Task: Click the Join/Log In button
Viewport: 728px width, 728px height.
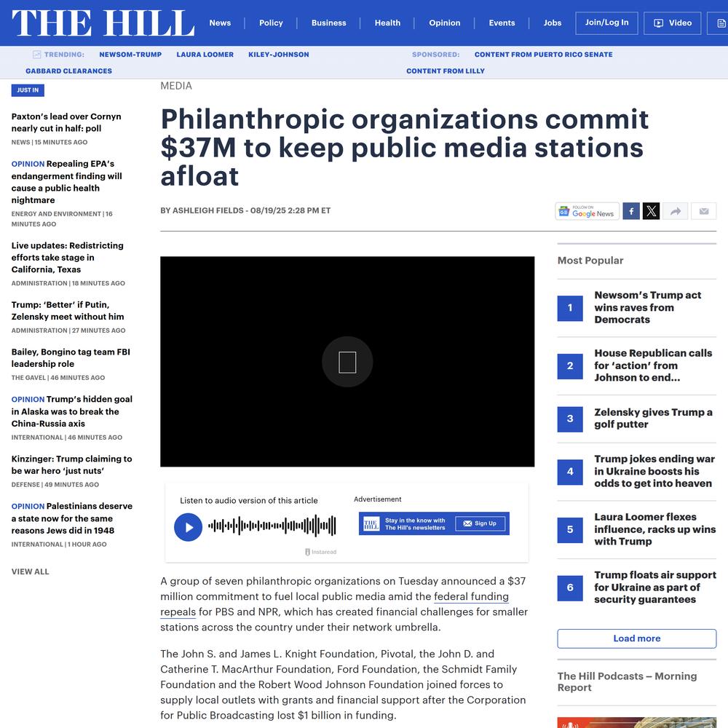Action: point(607,23)
